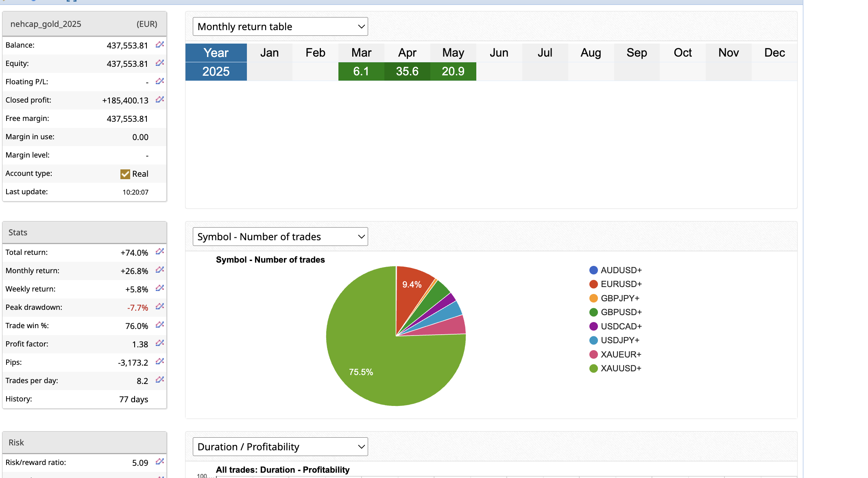Open the Trades per day chart icon
Image resolution: width=868 pixels, height=478 pixels.
coord(160,380)
